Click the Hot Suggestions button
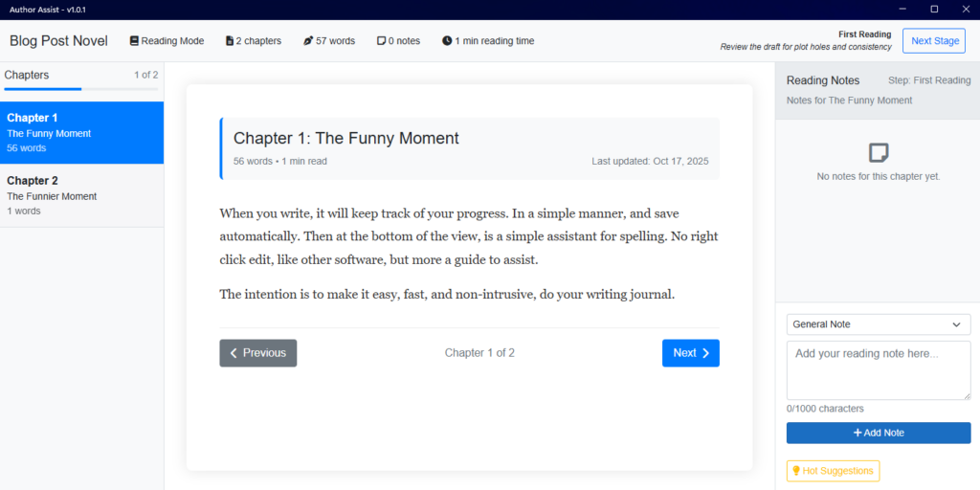The image size is (980, 490). (832, 471)
